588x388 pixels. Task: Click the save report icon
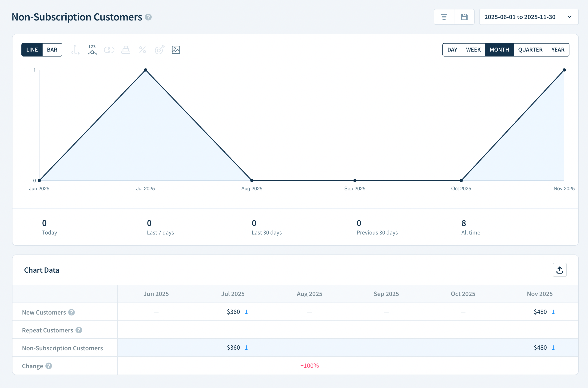coord(464,17)
